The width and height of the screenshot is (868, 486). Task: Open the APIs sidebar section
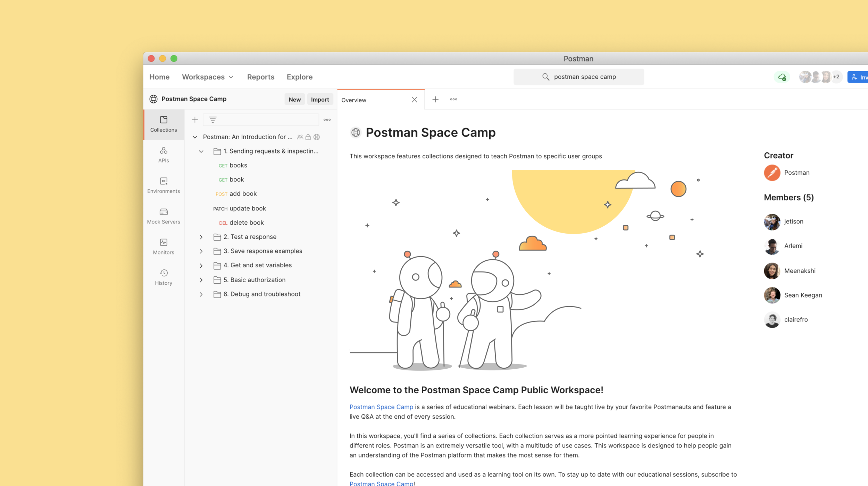click(164, 154)
